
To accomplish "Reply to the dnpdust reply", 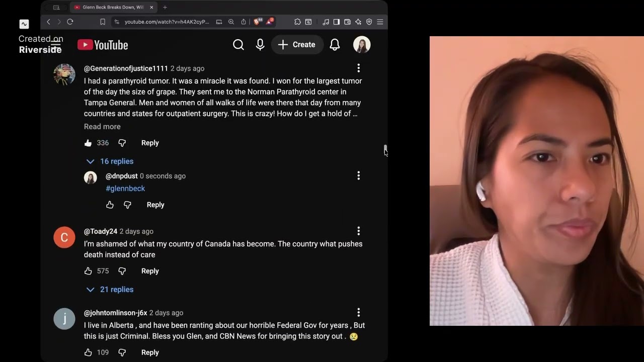I will click(155, 205).
